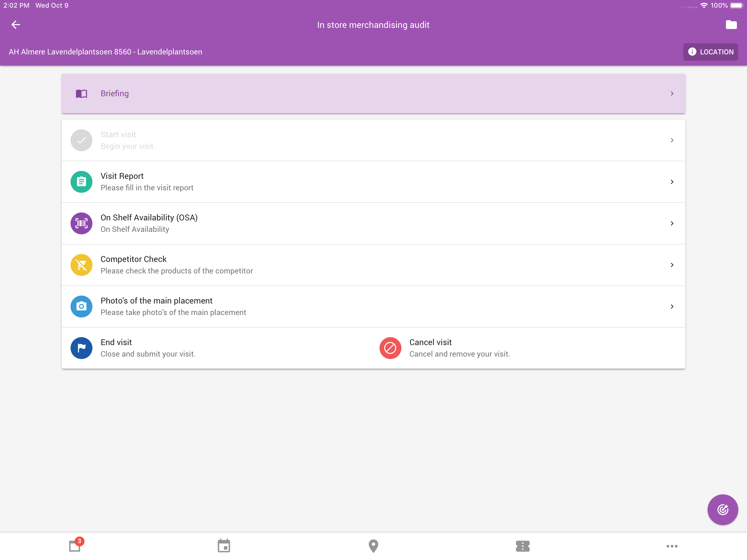The width and height of the screenshot is (747, 560).
Task: Tap the purple target floating button
Action: point(722,509)
